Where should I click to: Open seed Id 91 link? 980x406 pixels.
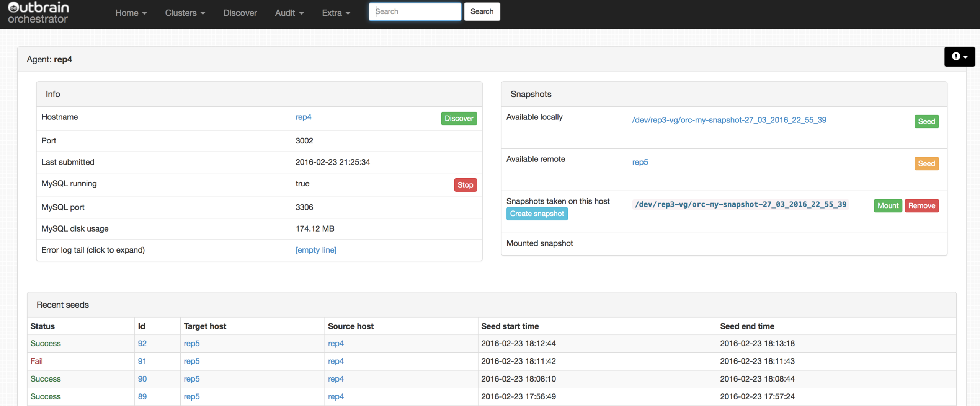pyautogui.click(x=142, y=361)
